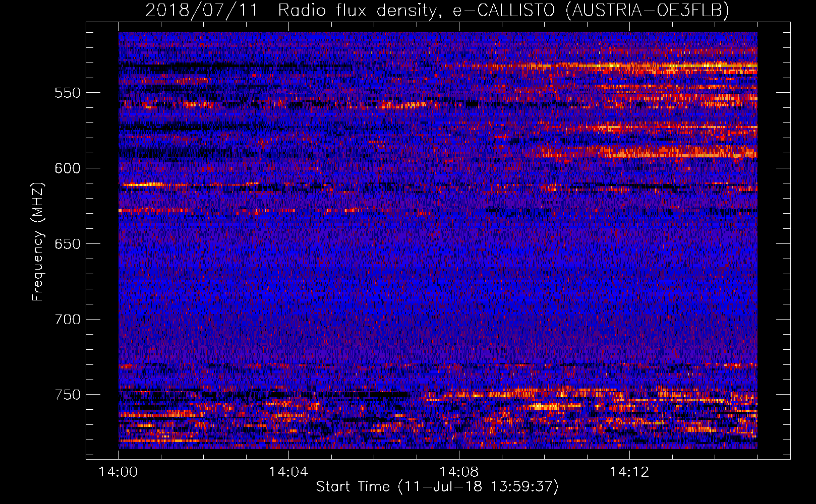
Task: Click the 600 frequency tick label
Action: coord(68,168)
